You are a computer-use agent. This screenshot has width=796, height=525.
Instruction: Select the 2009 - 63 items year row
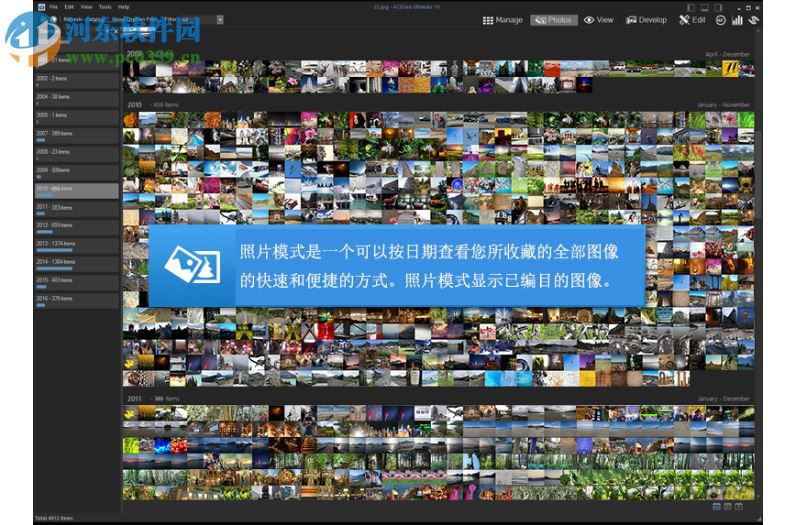[x=77, y=172]
